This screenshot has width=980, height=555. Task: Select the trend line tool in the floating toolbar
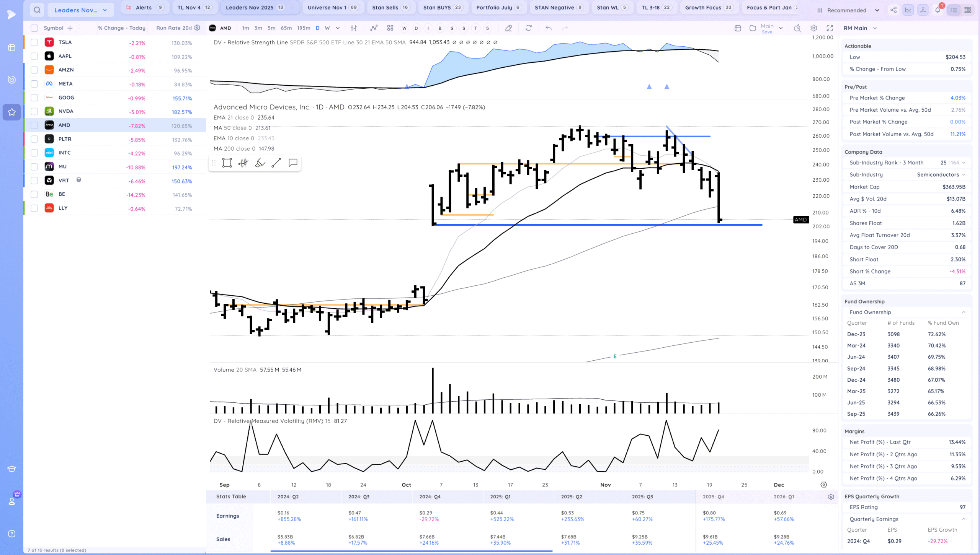276,163
